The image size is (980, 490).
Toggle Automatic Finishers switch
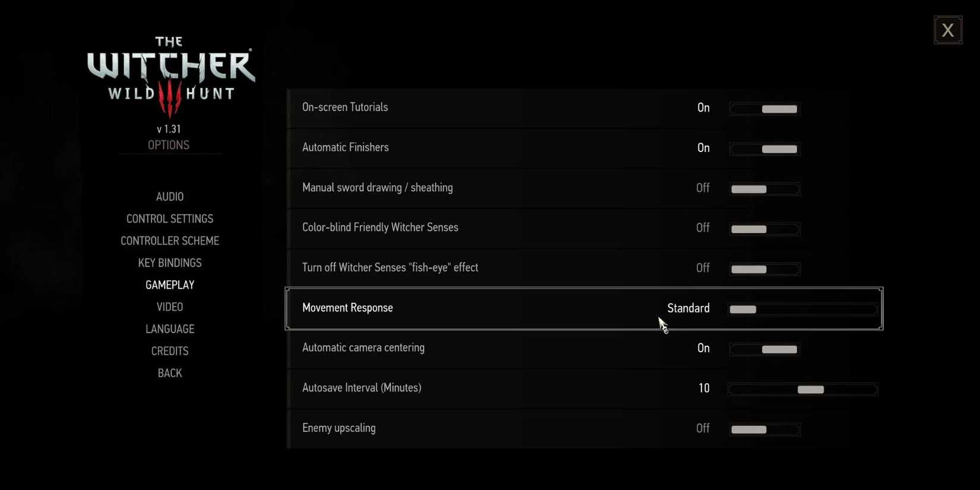[764, 148]
